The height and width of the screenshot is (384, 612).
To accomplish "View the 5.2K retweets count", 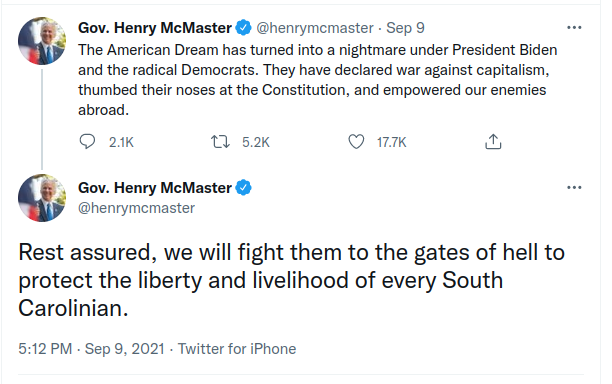I will coord(256,142).
